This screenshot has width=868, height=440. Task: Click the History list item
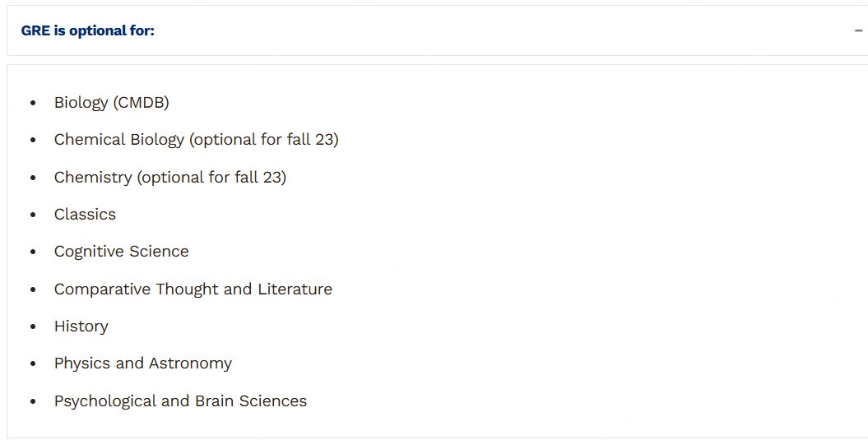click(81, 327)
